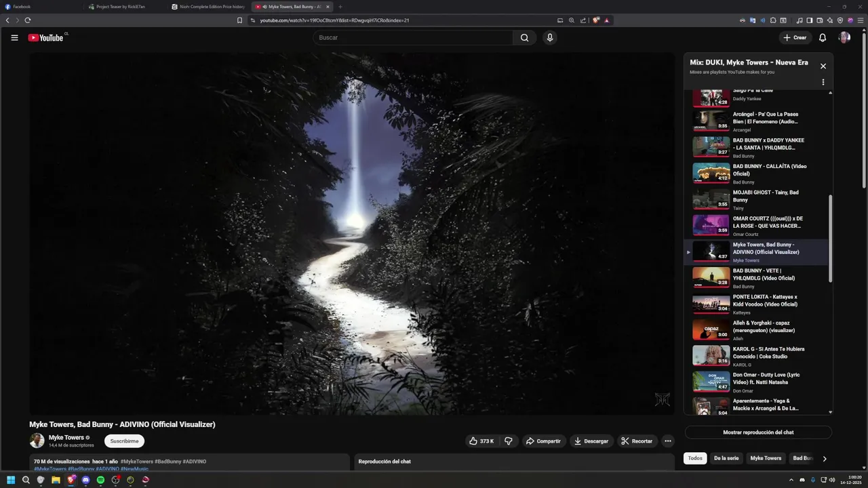
Task: Dislike the video with thumbs down
Action: pyautogui.click(x=508, y=441)
